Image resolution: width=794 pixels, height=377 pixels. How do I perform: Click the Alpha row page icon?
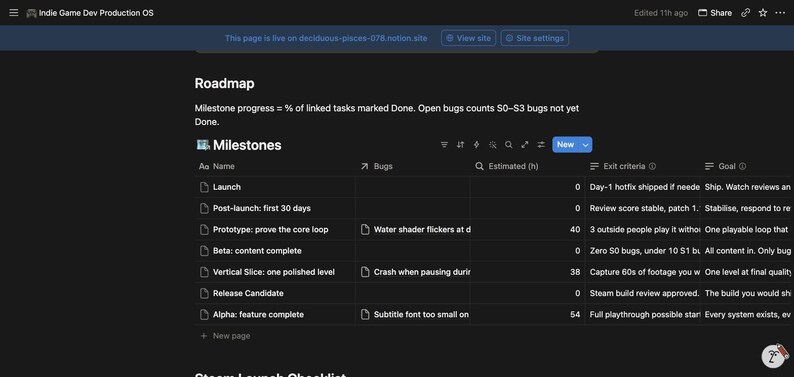pyautogui.click(x=204, y=315)
